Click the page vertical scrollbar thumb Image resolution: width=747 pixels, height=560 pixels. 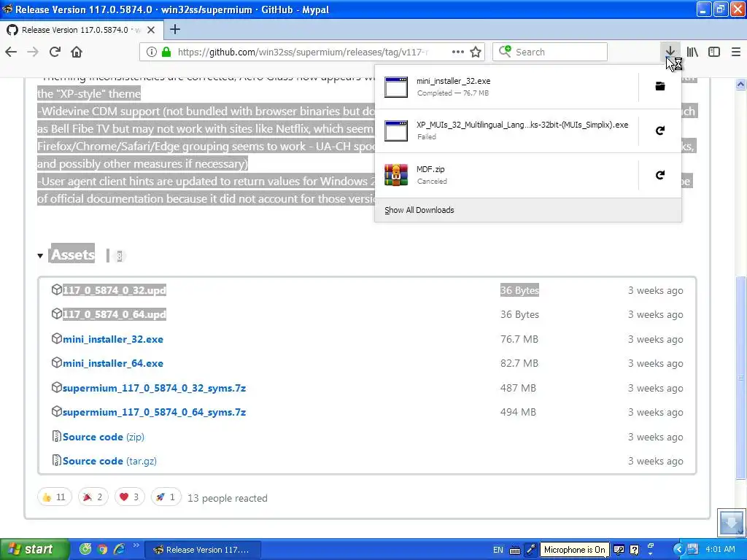740,378
